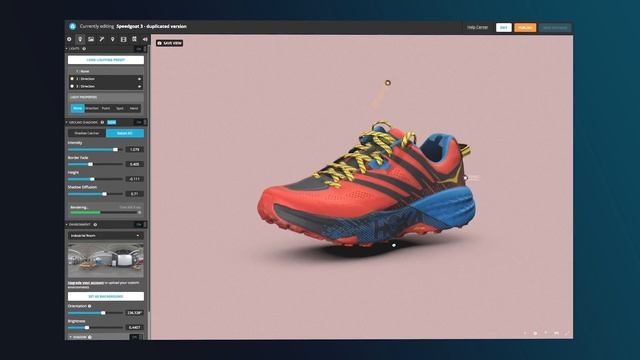
Task: Toggle the SHADOW section on/off switch
Action: (x=137, y=337)
